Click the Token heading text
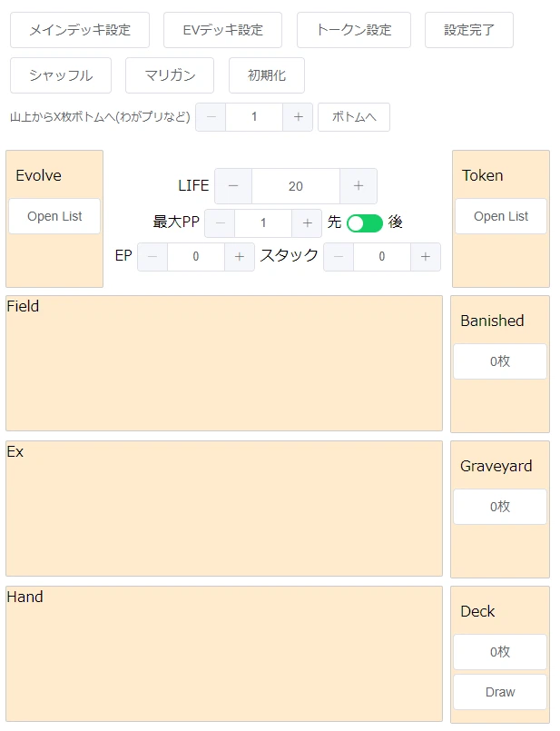Viewport: 560px width, 731px height. click(483, 176)
